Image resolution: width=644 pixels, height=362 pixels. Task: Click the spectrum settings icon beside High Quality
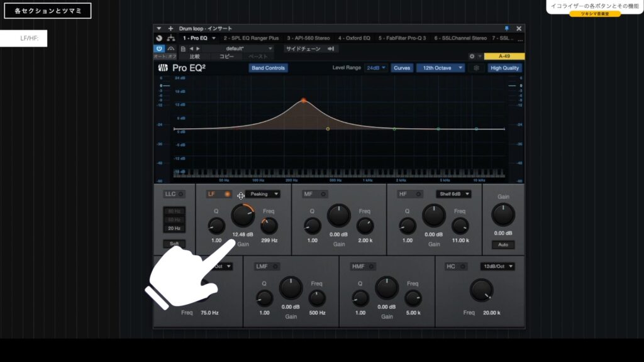pos(477,68)
